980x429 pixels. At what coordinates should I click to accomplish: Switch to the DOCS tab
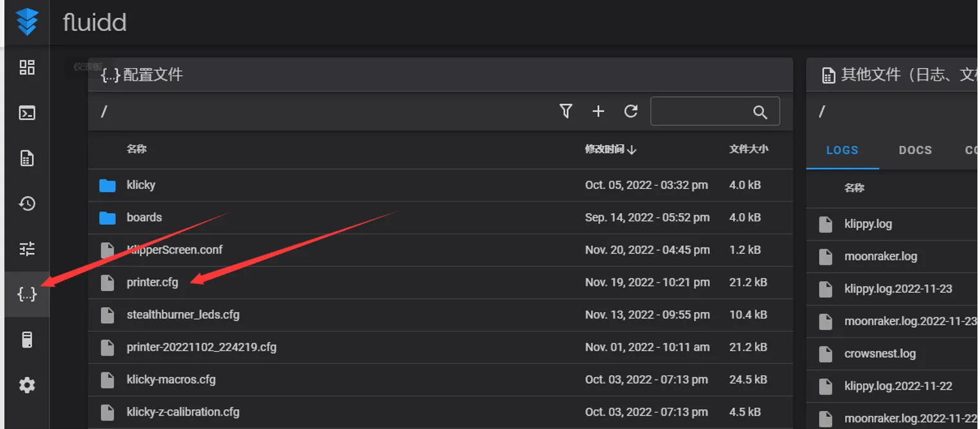(x=915, y=150)
